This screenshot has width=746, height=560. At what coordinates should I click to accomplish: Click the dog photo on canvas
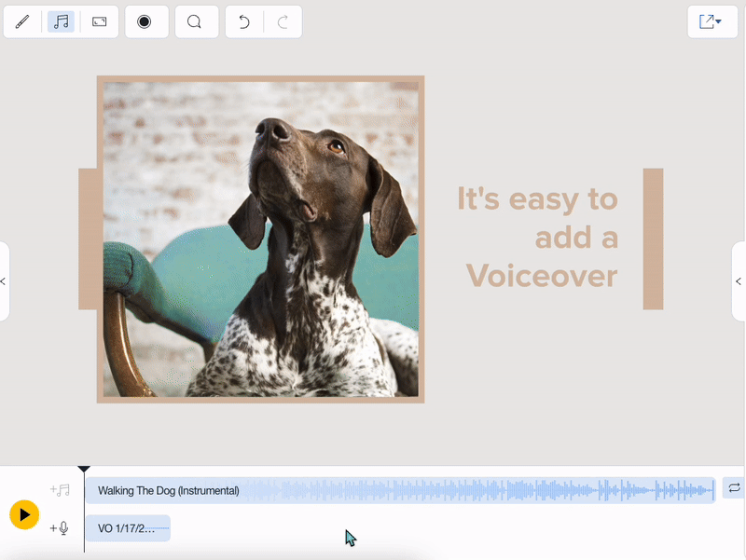261,239
